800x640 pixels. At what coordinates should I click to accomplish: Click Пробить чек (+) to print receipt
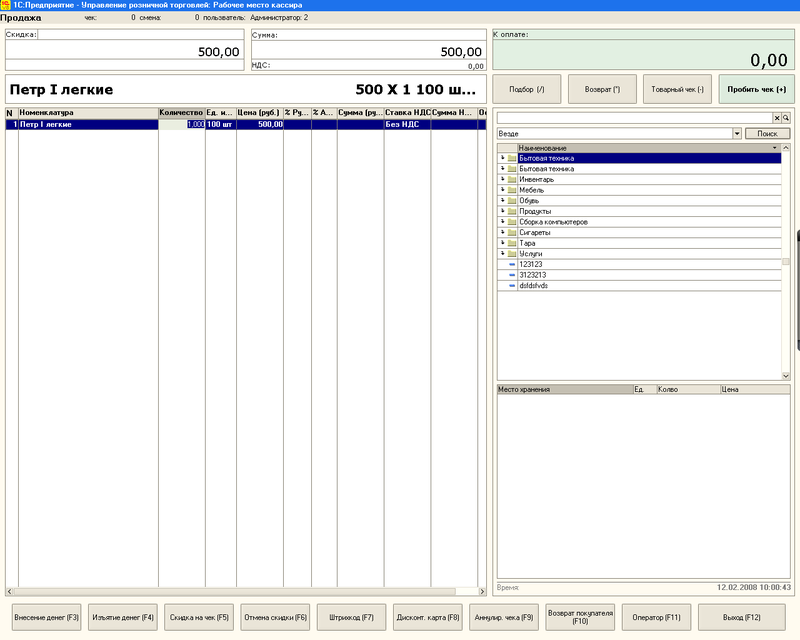[x=757, y=89]
